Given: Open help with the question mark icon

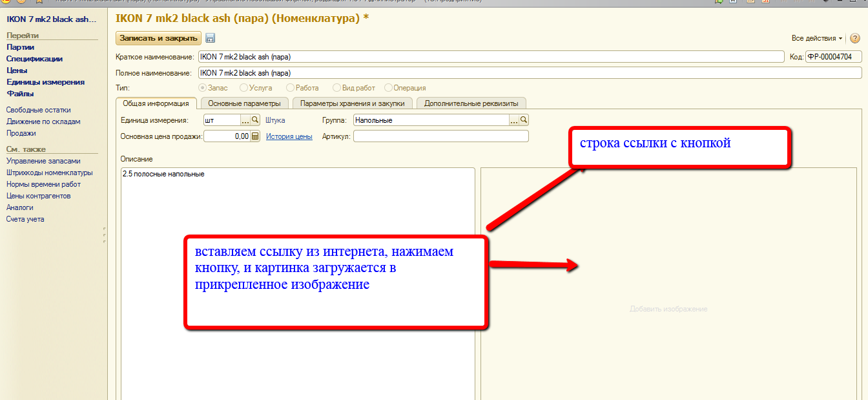Looking at the screenshot, I should tap(854, 39).
